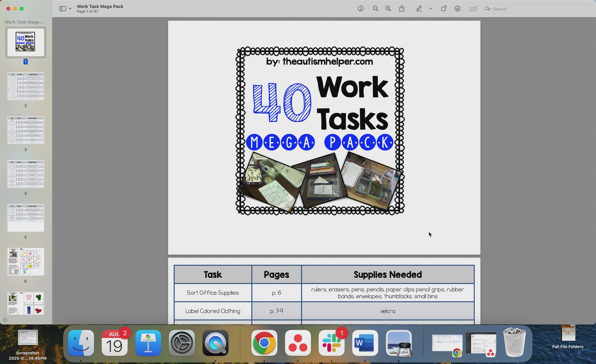The width and height of the screenshot is (596, 364).
Task: Open Slack from the Dock
Action: pyautogui.click(x=332, y=343)
